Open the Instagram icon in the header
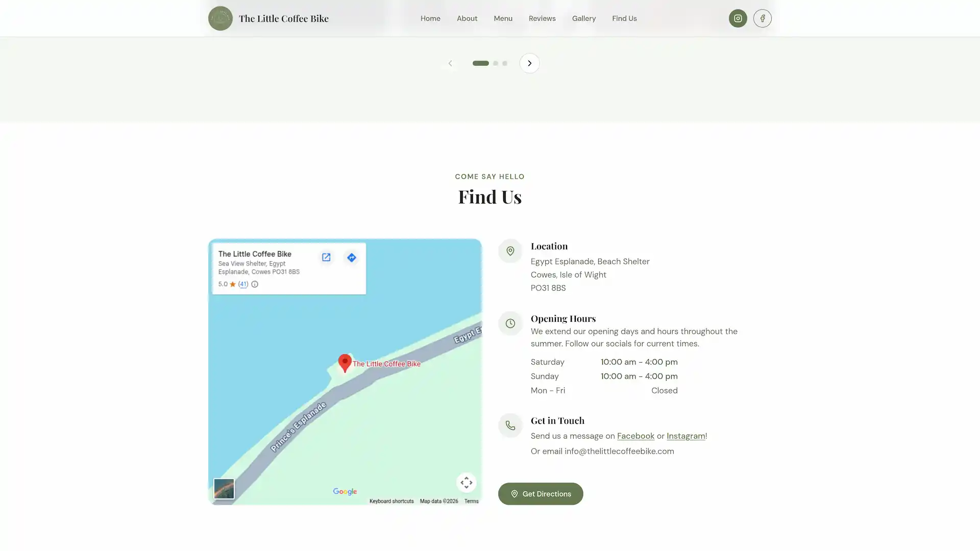Viewport: 980px width, 551px height. (x=738, y=18)
